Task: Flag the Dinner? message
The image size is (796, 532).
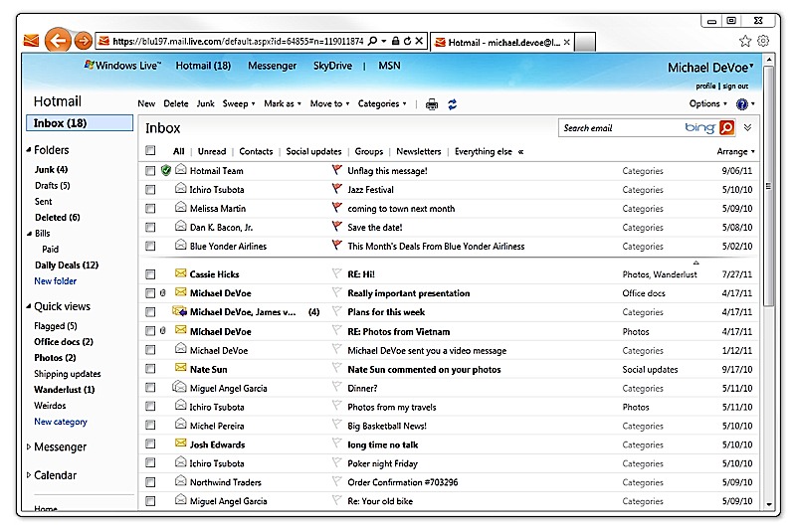Action: (x=336, y=387)
